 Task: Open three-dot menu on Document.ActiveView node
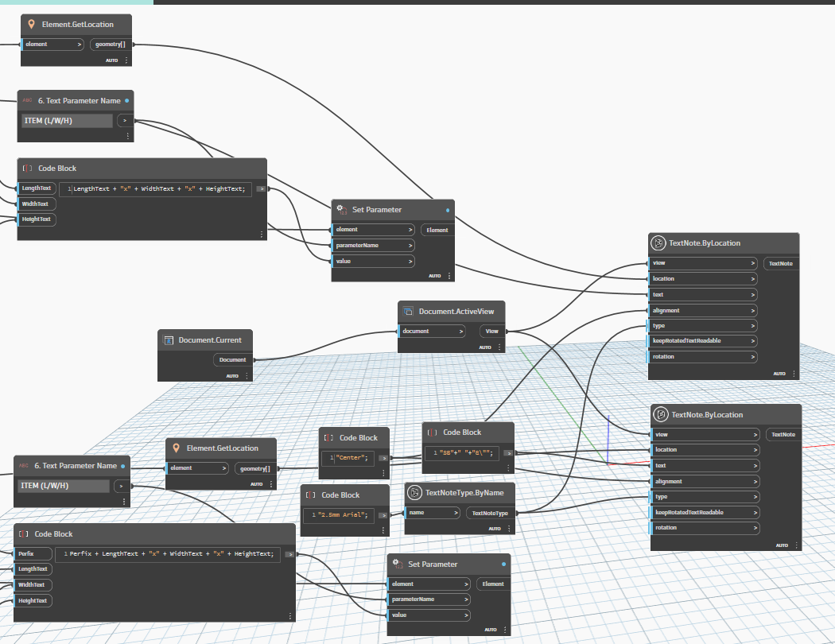(499, 347)
